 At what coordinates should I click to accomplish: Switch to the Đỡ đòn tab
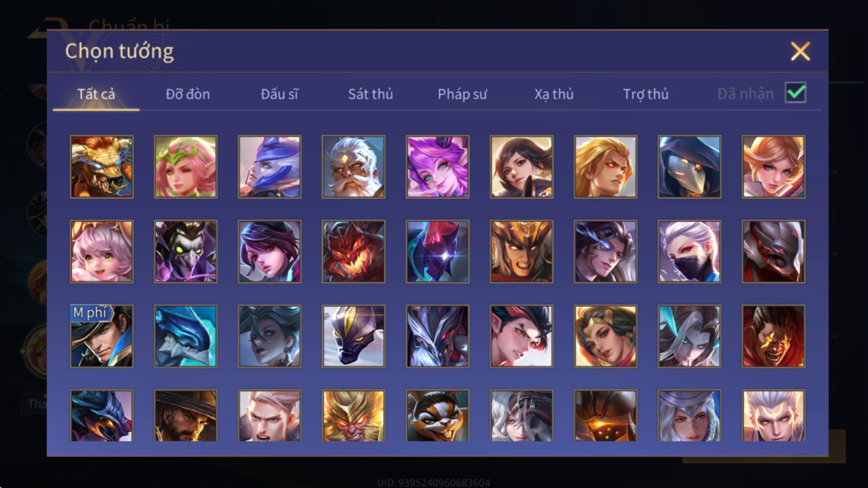pyautogui.click(x=188, y=94)
